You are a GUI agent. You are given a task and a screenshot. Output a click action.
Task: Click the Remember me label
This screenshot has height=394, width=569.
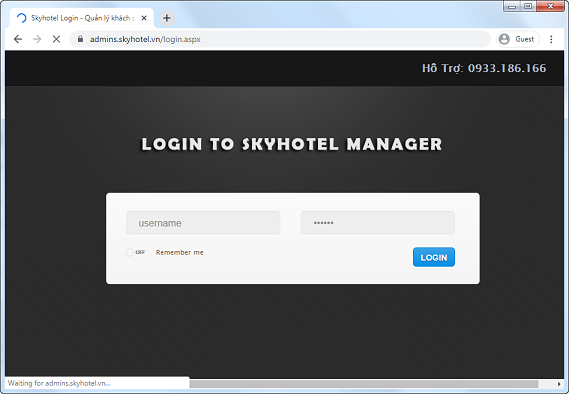[180, 253]
